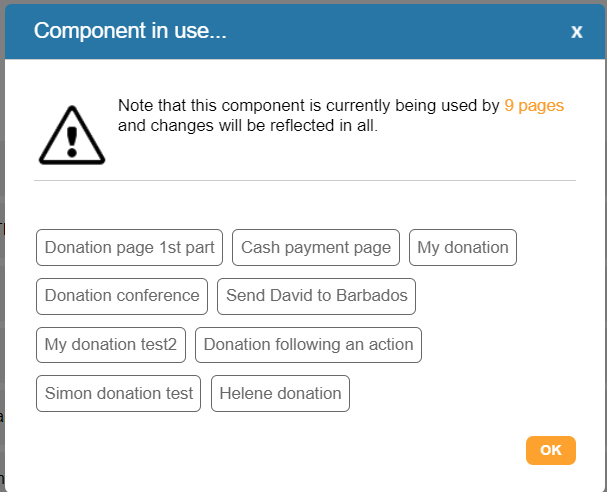Select the 'Donation conference' page chip
Image resolution: width=607 pixels, height=492 pixels.
point(122,296)
